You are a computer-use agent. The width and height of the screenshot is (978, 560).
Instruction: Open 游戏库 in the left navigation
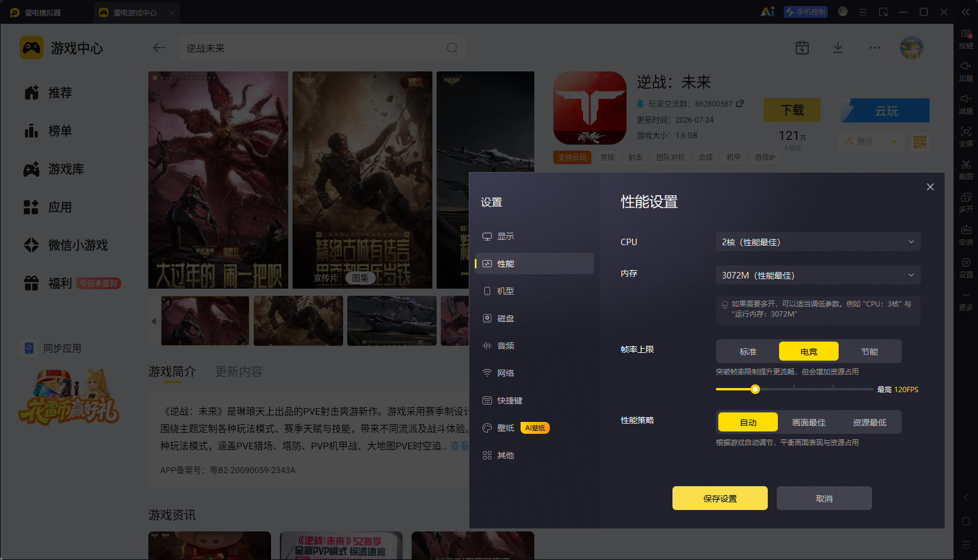click(55, 169)
